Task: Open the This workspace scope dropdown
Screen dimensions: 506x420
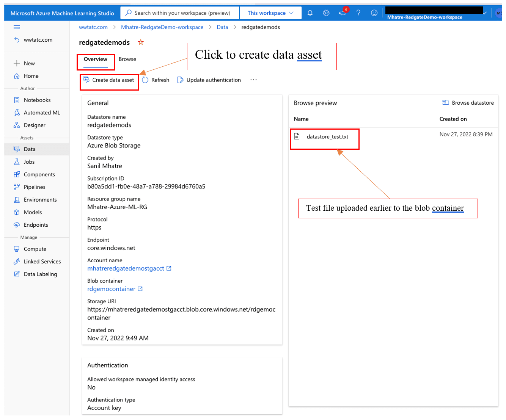Action: tap(270, 13)
